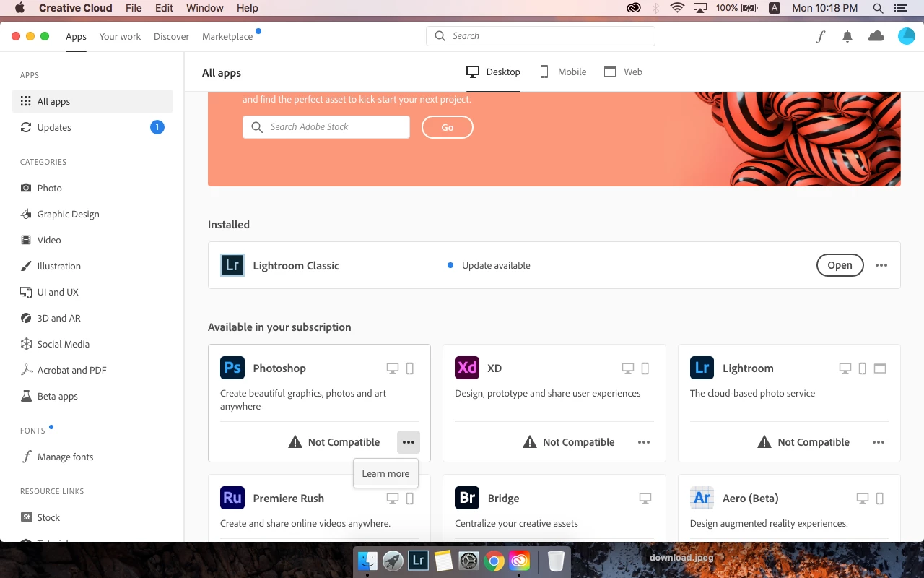Image resolution: width=924 pixels, height=578 pixels.
Task: Show Desktop apps tab
Action: click(493, 72)
